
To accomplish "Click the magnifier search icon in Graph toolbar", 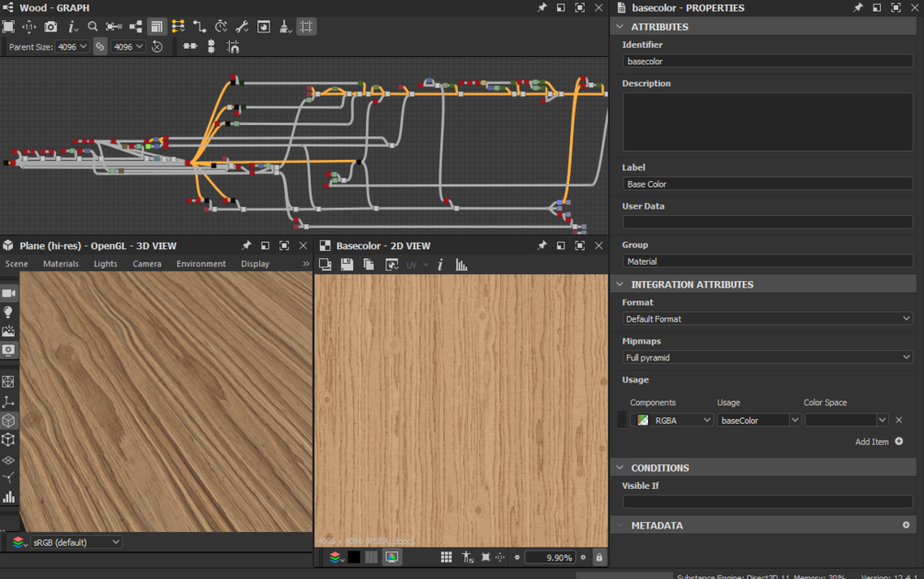I will pyautogui.click(x=93, y=27).
